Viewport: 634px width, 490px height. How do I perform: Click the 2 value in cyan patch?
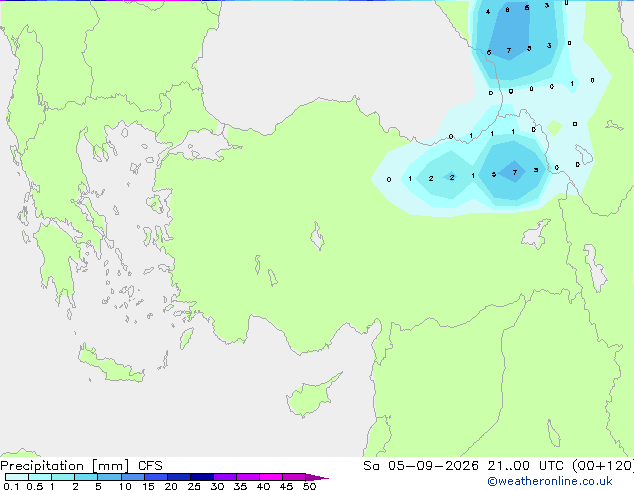(431, 178)
